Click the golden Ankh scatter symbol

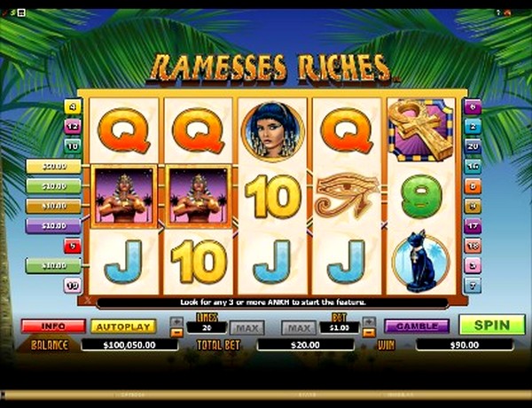[x=421, y=130]
